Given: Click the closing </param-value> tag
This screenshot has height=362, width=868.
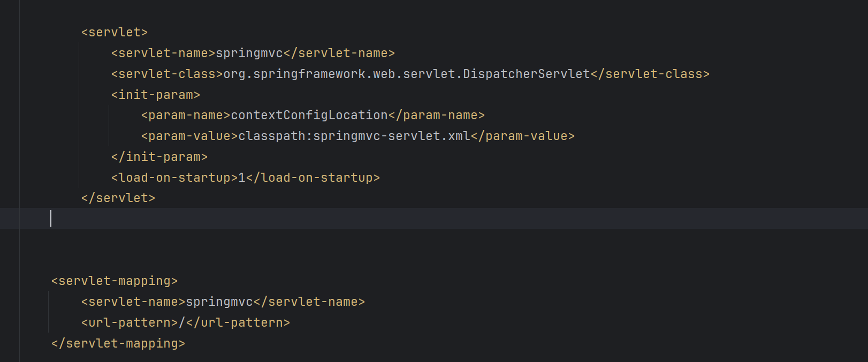Looking at the screenshot, I should point(523,136).
